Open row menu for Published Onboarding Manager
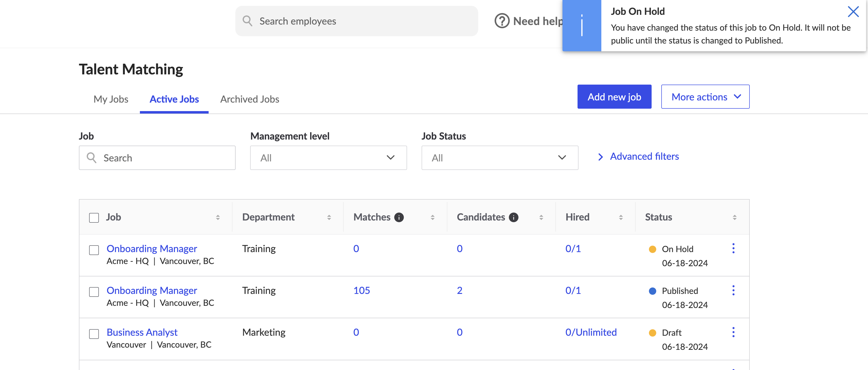Screen dimensions: 868x370 click(733, 290)
